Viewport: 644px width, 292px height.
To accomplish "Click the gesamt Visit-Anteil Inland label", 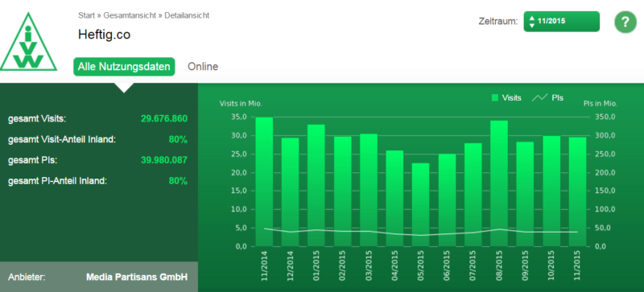I will click(x=62, y=139).
